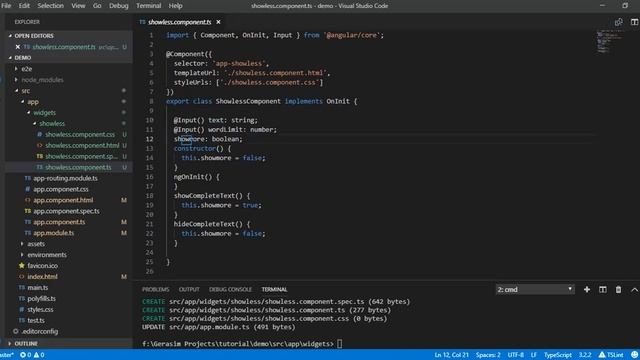
Task: Open showless.component.html file
Action: click(82, 145)
